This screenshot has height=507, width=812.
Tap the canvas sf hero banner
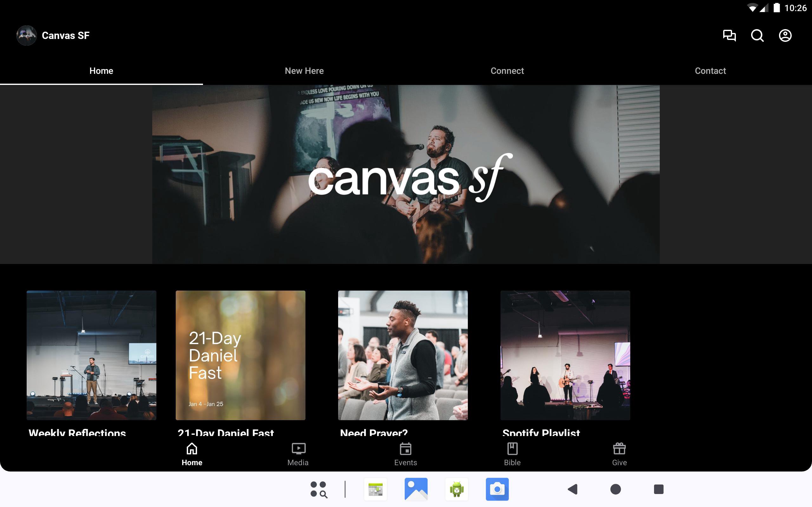point(406,174)
